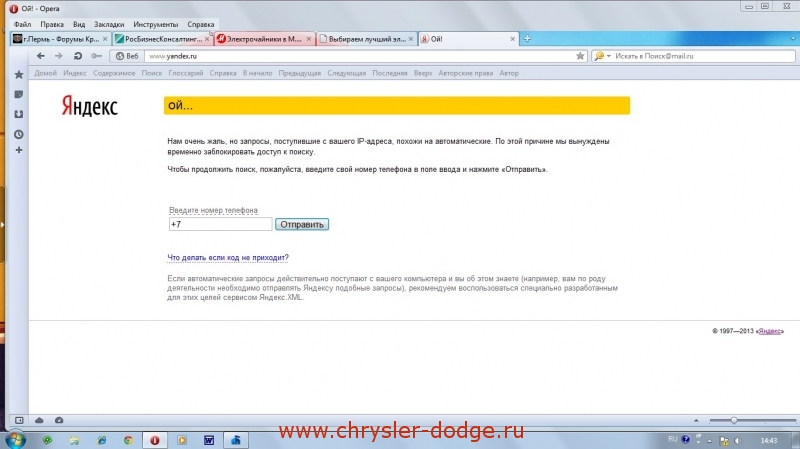Open the zoom popup arrow in the status bar

[x=696, y=420]
